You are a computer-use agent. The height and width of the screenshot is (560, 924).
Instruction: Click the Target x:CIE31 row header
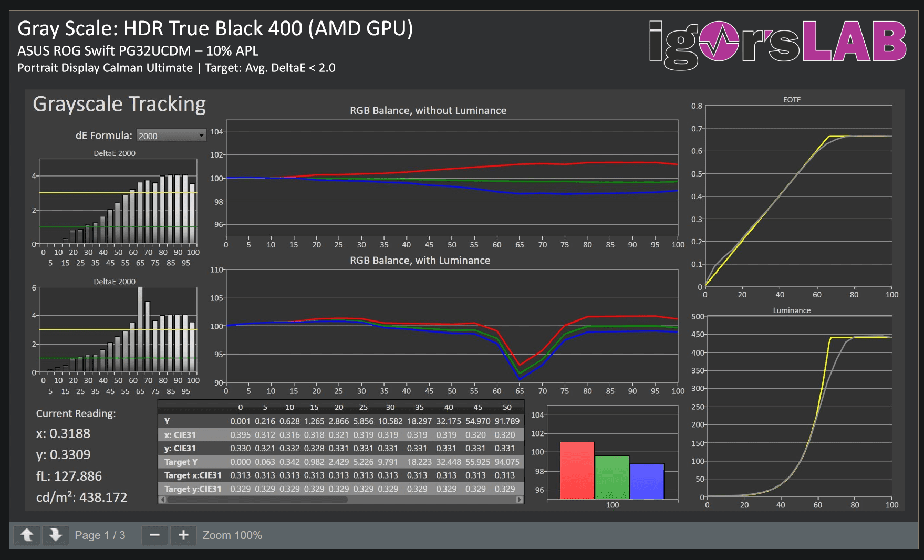point(193,475)
